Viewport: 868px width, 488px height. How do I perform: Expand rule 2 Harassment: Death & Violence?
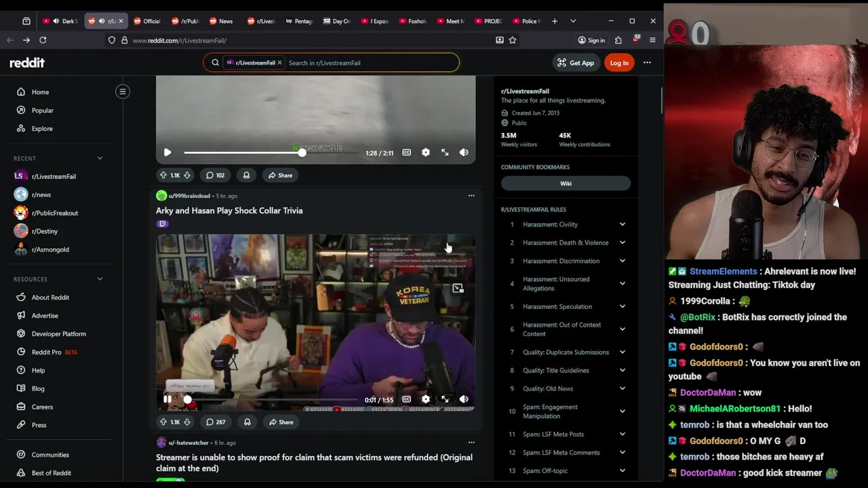coord(622,243)
